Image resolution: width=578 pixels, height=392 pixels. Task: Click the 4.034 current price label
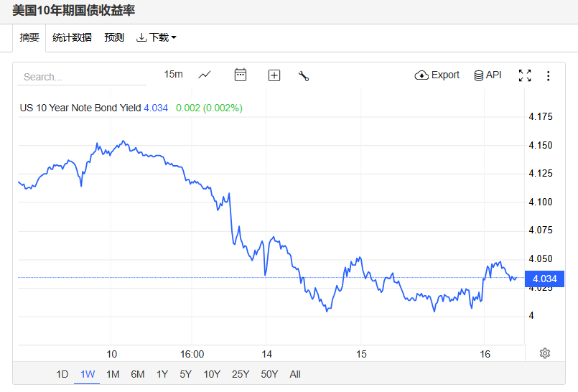coord(544,279)
